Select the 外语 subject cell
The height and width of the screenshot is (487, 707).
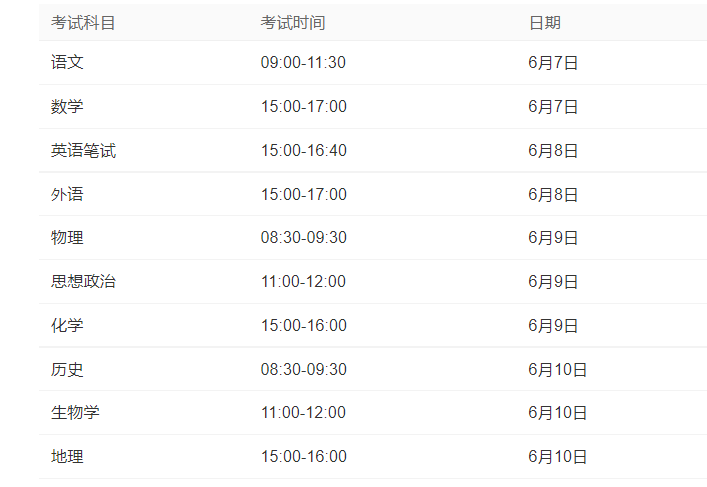point(67,194)
